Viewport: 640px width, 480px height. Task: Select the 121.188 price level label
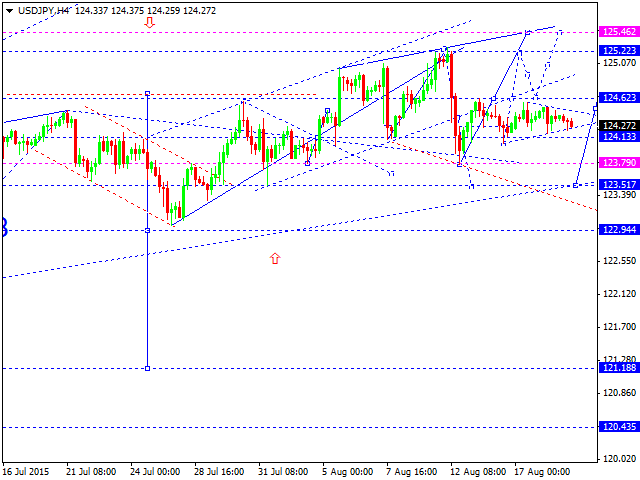coord(620,368)
